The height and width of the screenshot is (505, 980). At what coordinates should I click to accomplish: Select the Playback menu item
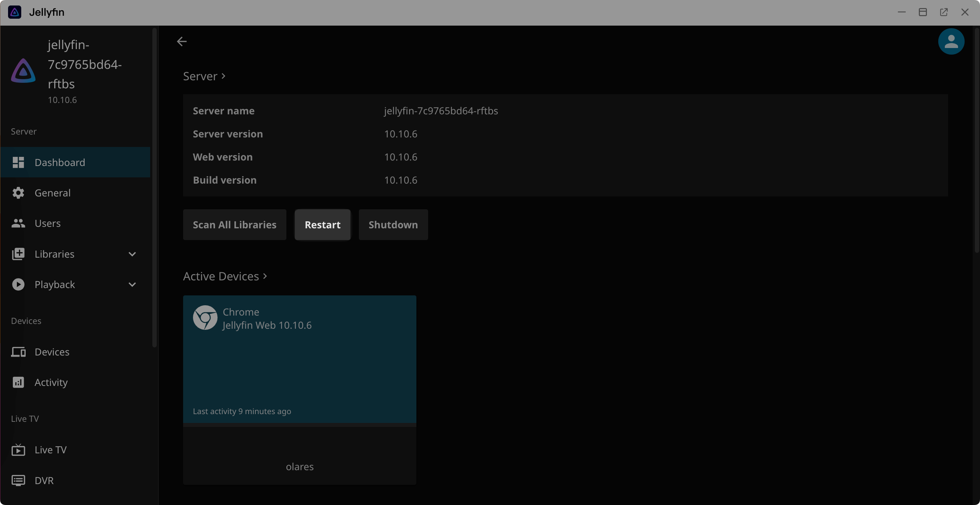tap(55, 285)
